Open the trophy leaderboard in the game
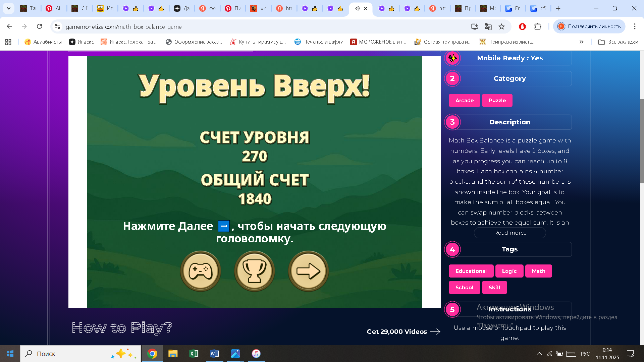644x362 pixels. tap(254, 271)
